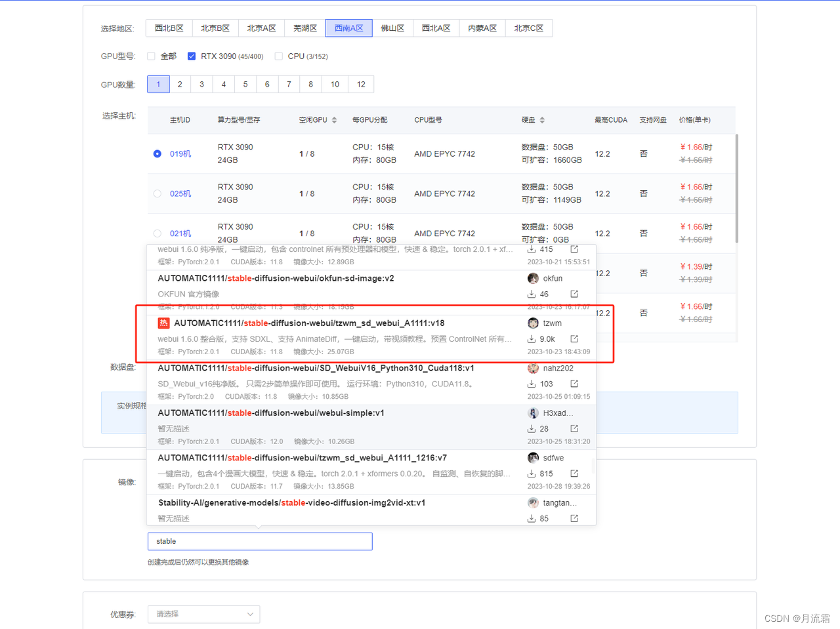Click the 最高CUDA column header
The image size is (840, 629).
click(611, 120)
